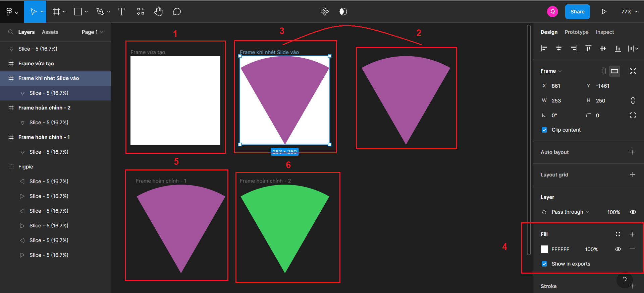Toggle fill visibility eye icon
644x293 pixels.
point(618,249)
